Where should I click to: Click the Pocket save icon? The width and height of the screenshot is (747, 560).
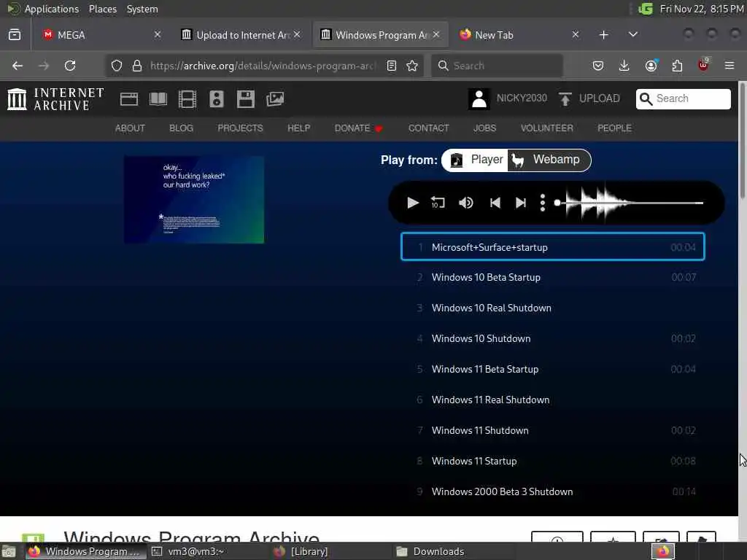(x=598, y=66)
